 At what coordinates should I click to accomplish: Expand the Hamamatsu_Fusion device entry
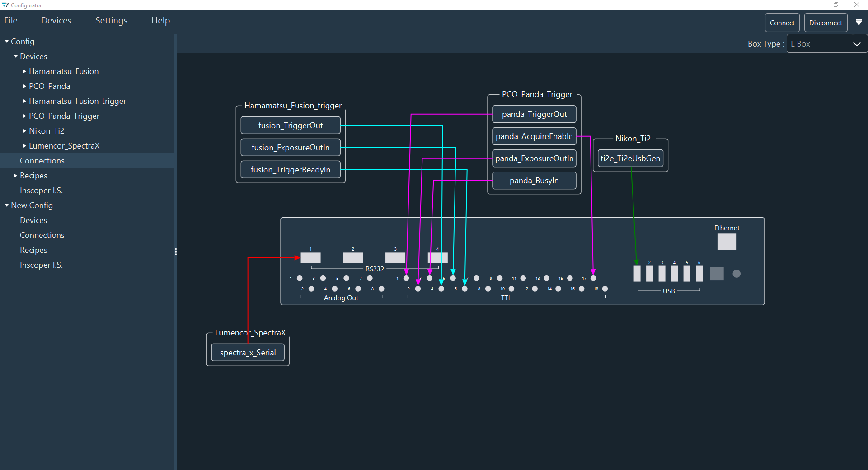point(24,71)
